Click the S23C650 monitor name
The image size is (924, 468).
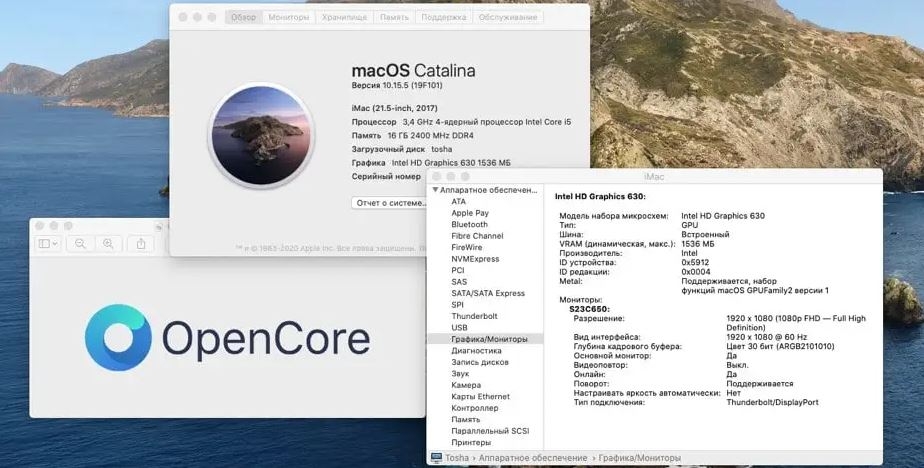pos(589,309)
